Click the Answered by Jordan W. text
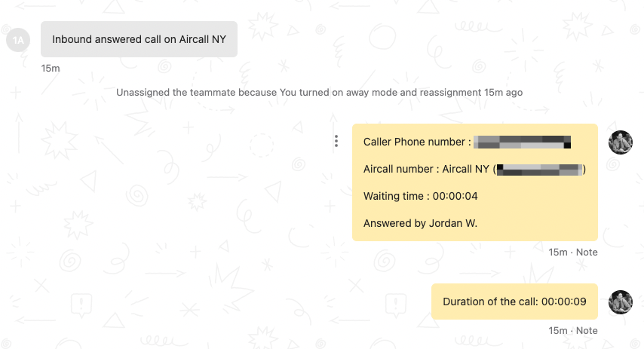 tap(420, 223)
